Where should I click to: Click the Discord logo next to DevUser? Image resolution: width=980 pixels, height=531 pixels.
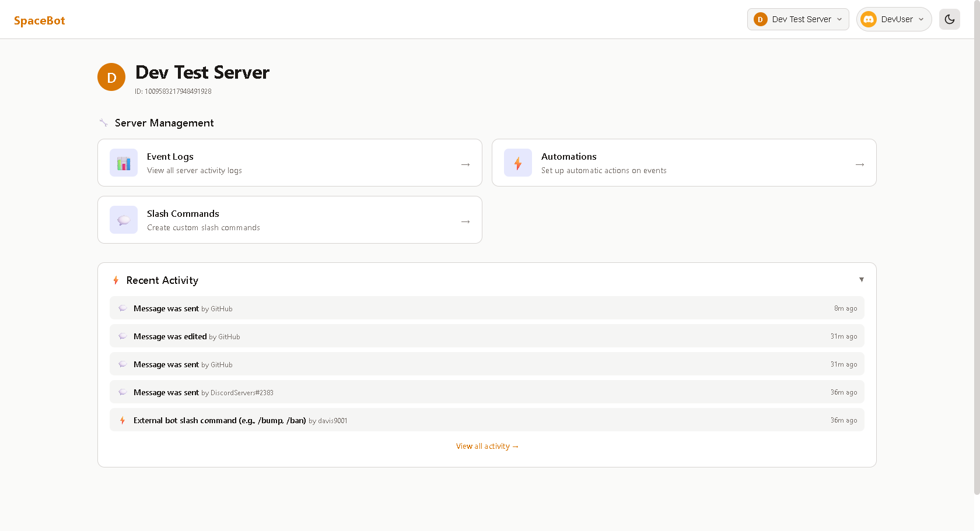point(869,19)
